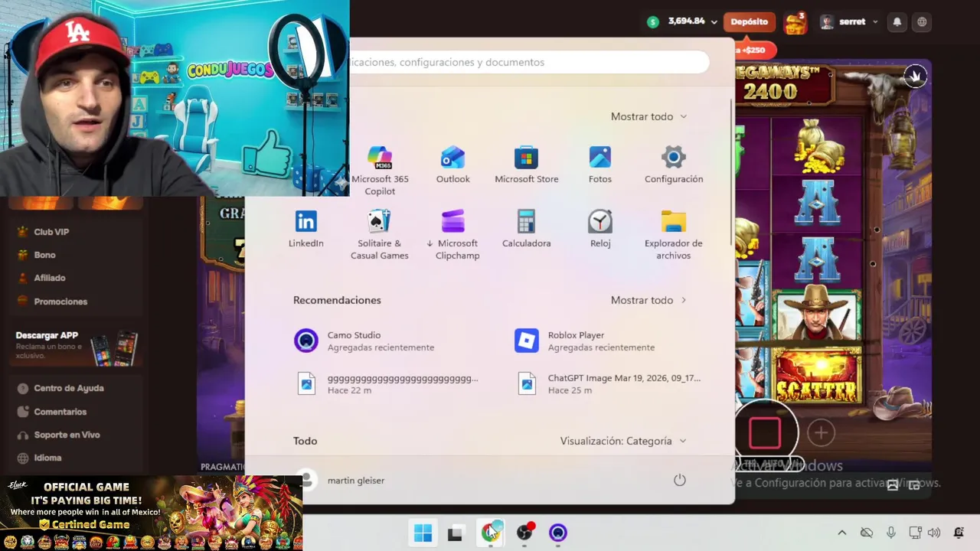Open Task View on taskbar

tap(456, 533)
